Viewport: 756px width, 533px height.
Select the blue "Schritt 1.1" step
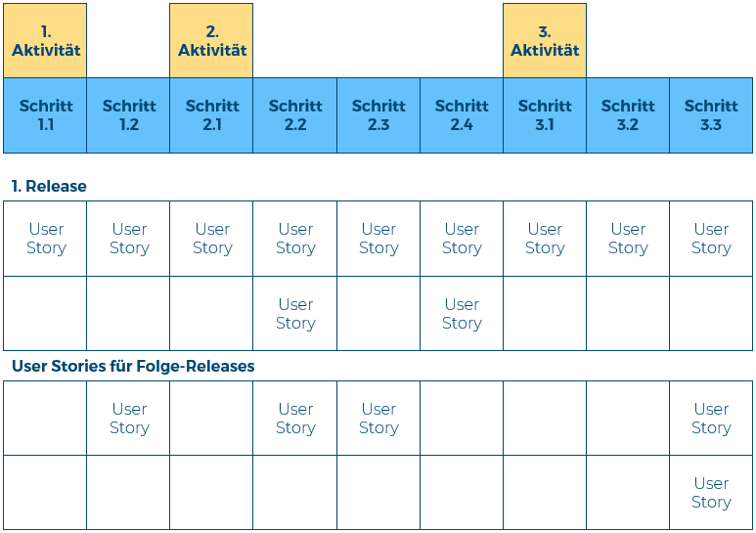pos(45,115)
